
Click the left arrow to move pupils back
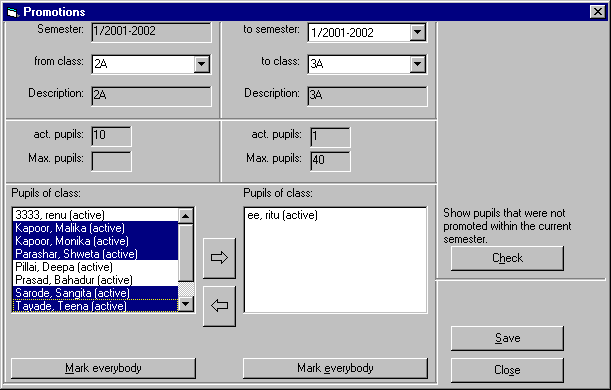(219, 306)
